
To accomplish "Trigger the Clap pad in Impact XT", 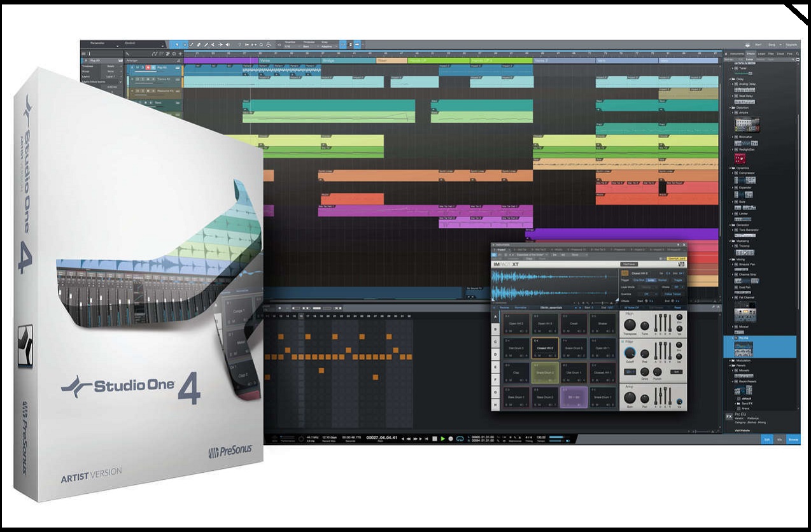I will [x=516, y=373].
